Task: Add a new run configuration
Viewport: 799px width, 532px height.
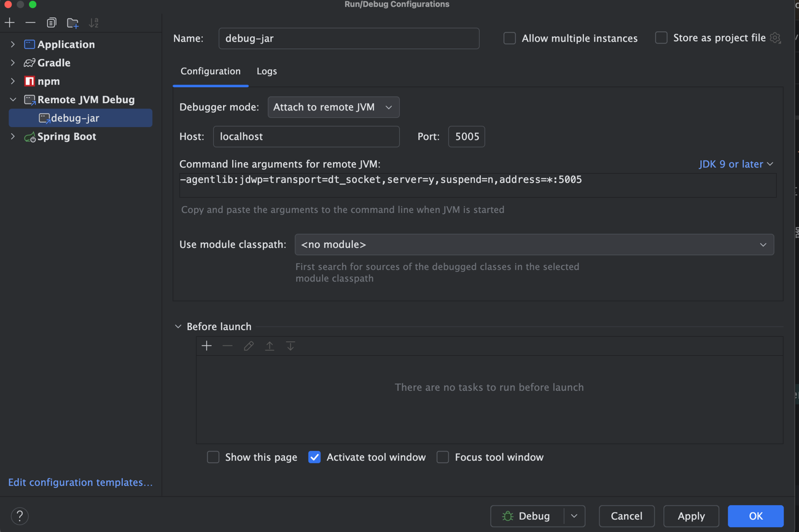Action: pyautogui.click(x=10, y=23)
